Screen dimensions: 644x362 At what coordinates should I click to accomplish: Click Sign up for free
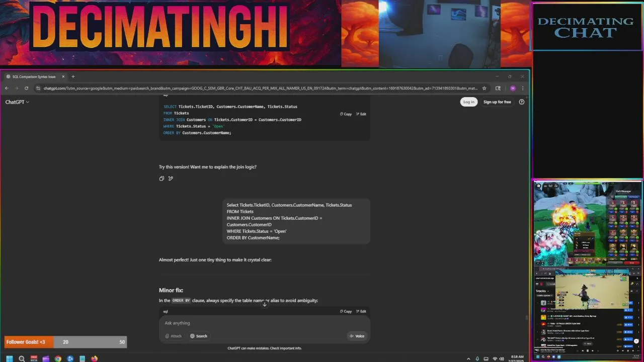coord(497,102)
